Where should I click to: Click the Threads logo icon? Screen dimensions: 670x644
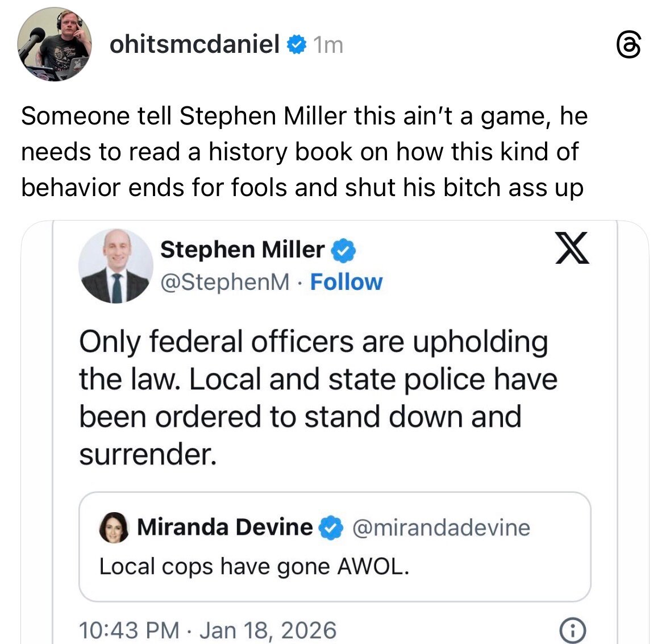630,45
